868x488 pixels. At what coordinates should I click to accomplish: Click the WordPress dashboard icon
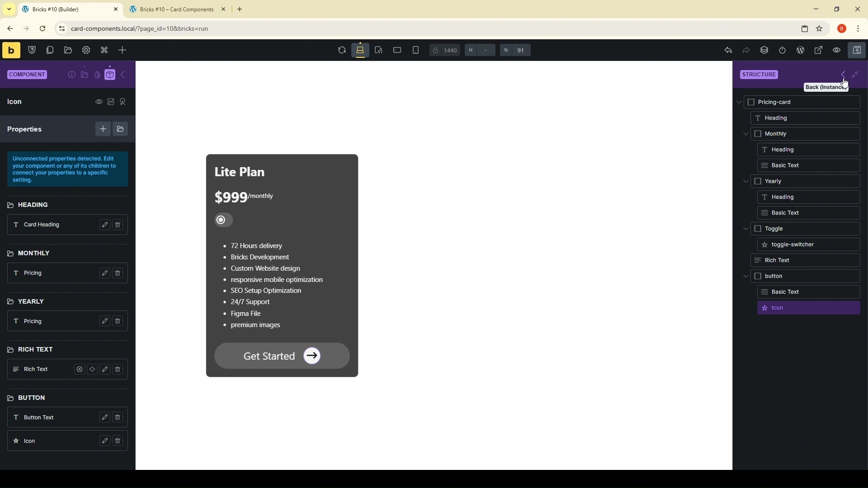click(x=801, y=51)
